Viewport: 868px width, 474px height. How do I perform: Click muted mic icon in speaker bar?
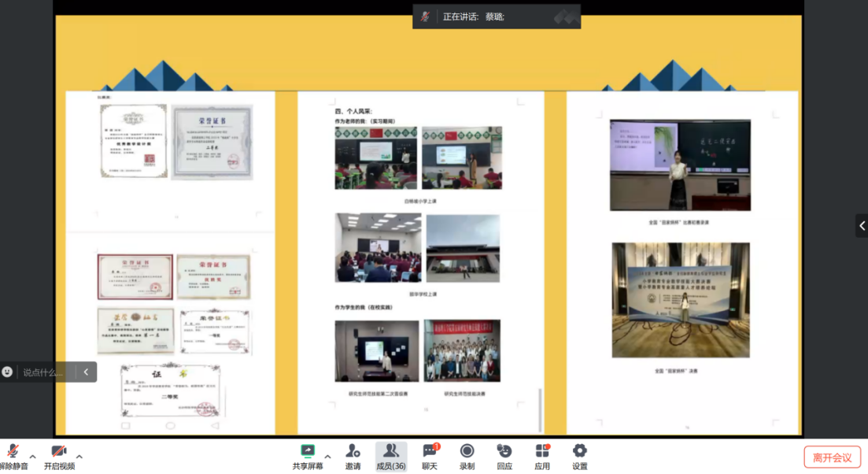tap(426, 17)
